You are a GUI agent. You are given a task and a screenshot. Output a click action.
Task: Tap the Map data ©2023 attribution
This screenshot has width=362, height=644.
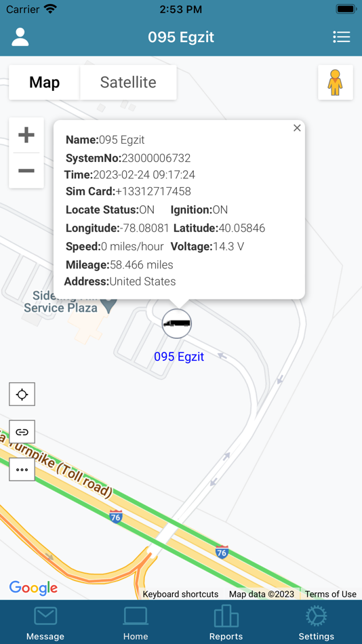262,594
